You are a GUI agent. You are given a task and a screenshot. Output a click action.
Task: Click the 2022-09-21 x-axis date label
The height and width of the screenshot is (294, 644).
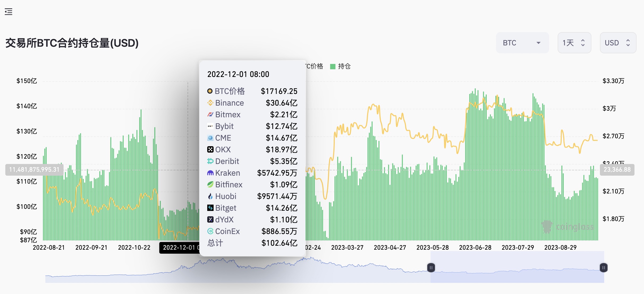(x=91, y=248)
